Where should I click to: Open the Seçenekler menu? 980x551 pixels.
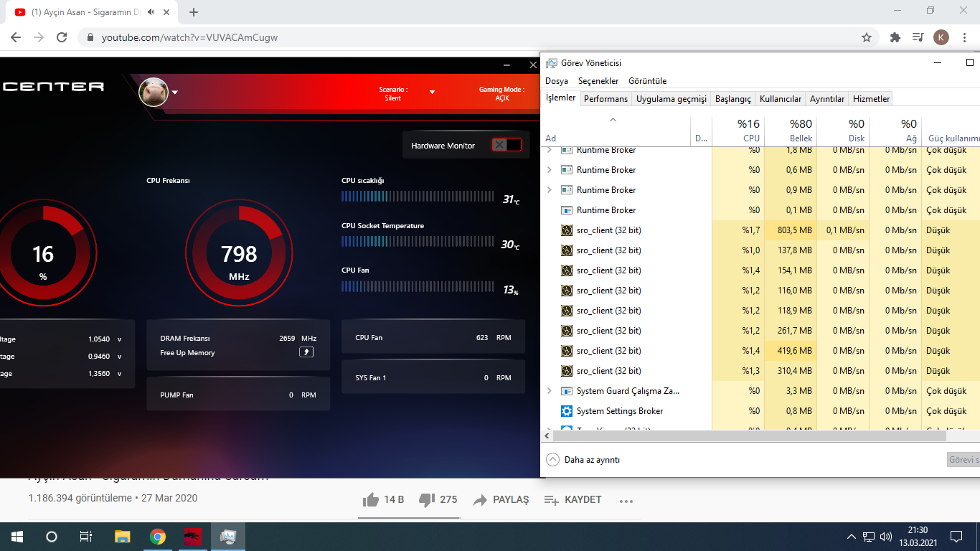[x=598, y=81]
